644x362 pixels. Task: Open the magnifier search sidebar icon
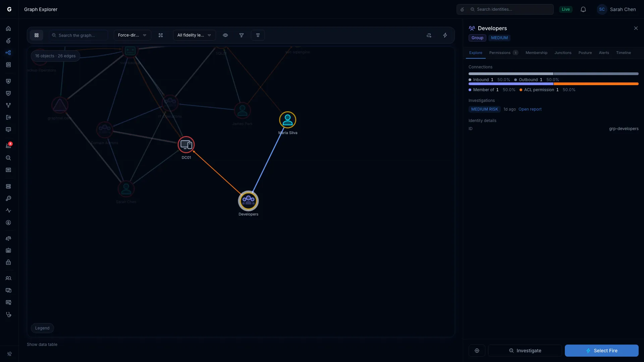coord(8,158)
